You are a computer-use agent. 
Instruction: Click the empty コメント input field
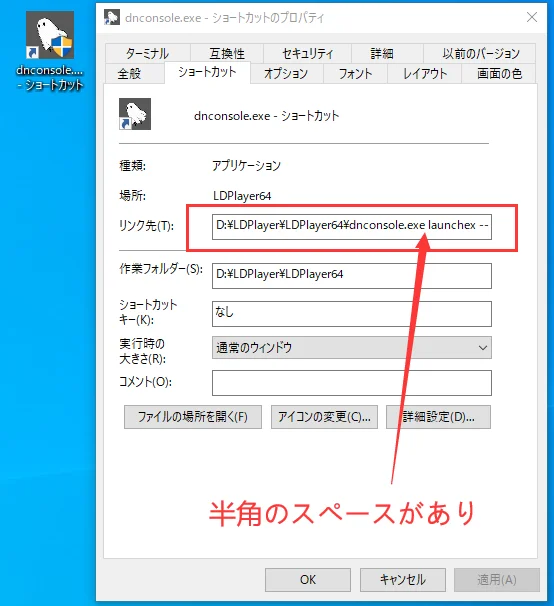point(352,383)
